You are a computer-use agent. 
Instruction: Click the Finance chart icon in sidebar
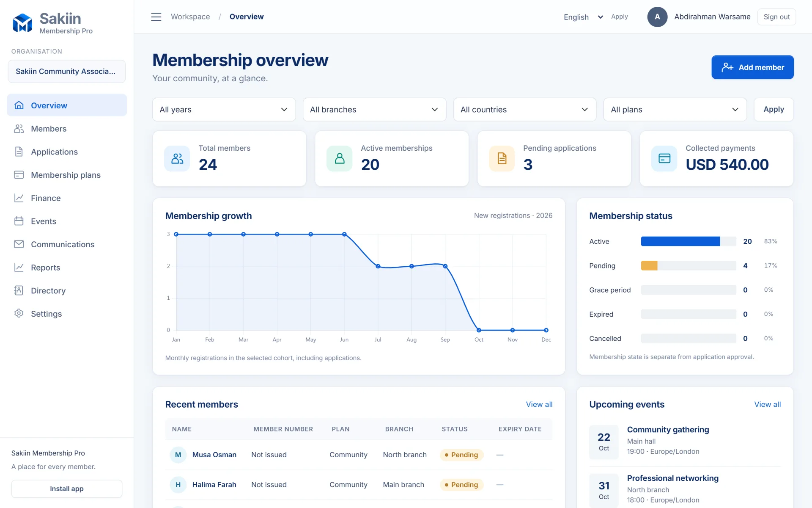point(19,198)
